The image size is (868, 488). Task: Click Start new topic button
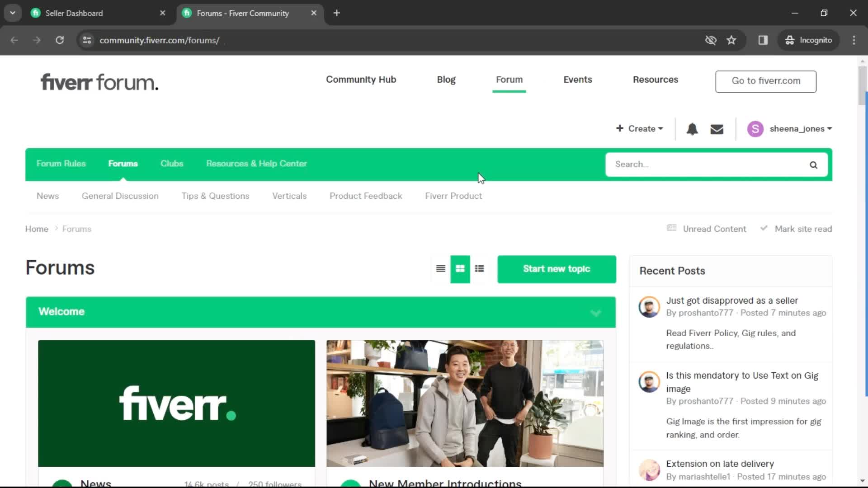pyautogui.click(x=557, y=269)
